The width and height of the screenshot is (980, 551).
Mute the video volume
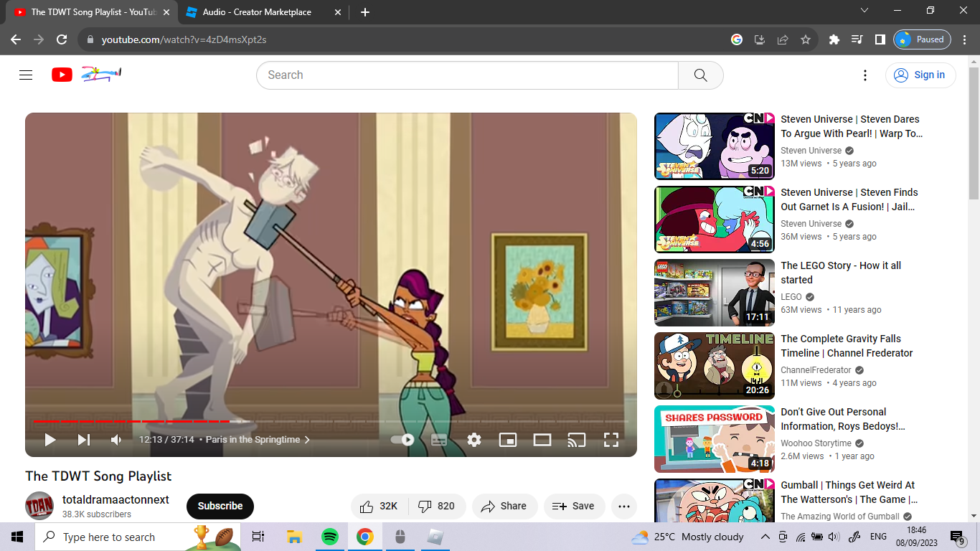(x=116, y=440)
